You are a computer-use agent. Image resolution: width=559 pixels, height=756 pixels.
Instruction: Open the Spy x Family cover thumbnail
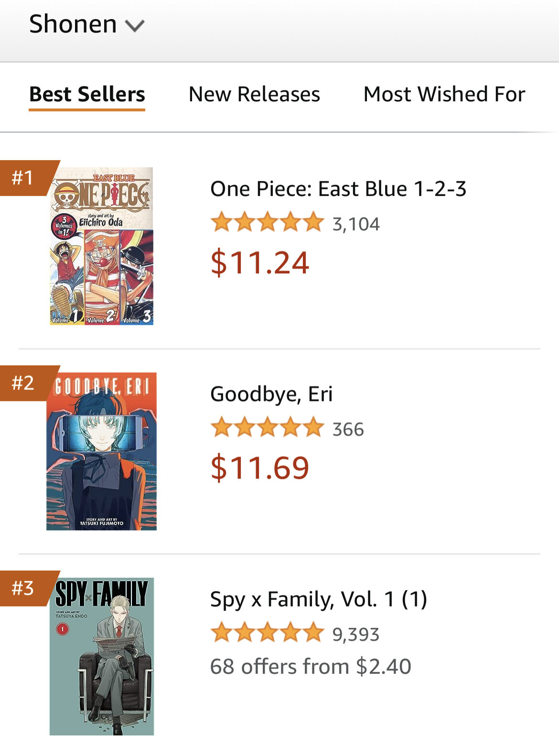point(101,656)
